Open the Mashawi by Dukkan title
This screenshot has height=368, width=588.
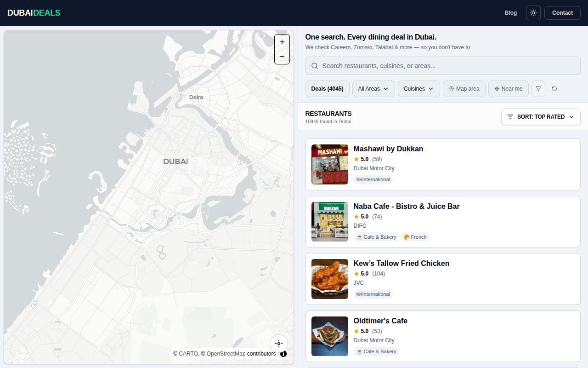coord(388,149)
